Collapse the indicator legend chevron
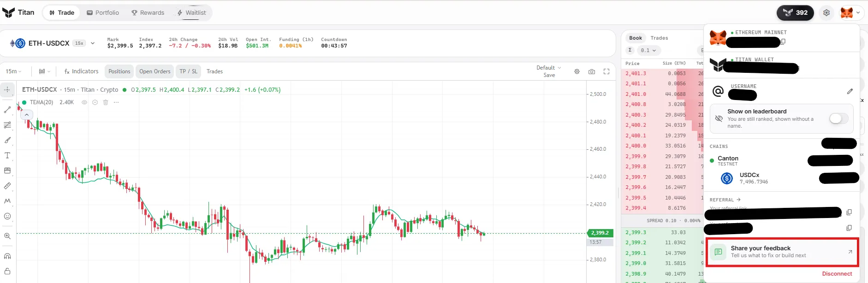 click(27, 115)
